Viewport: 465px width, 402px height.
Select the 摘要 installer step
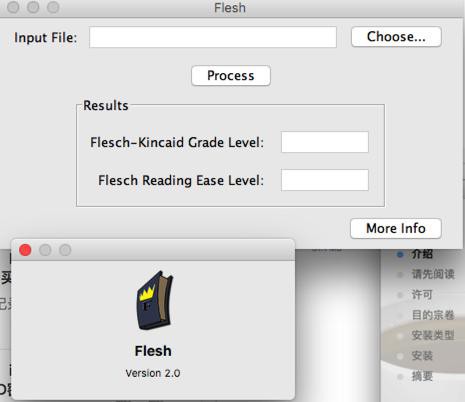point(422,376)
